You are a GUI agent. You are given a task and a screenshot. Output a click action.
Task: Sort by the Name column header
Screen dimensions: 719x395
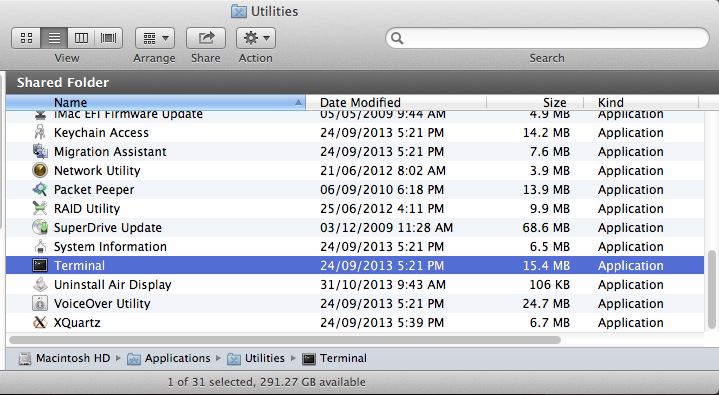(x=156, y=102)
